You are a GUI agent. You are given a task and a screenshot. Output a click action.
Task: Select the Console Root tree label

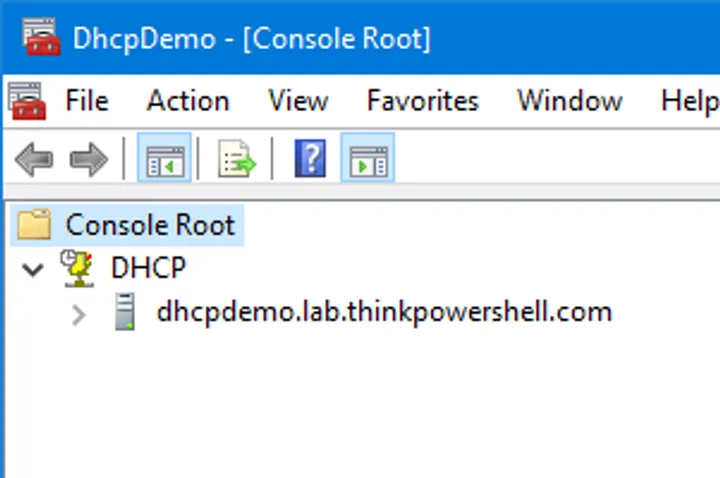[x=150, y=225]
